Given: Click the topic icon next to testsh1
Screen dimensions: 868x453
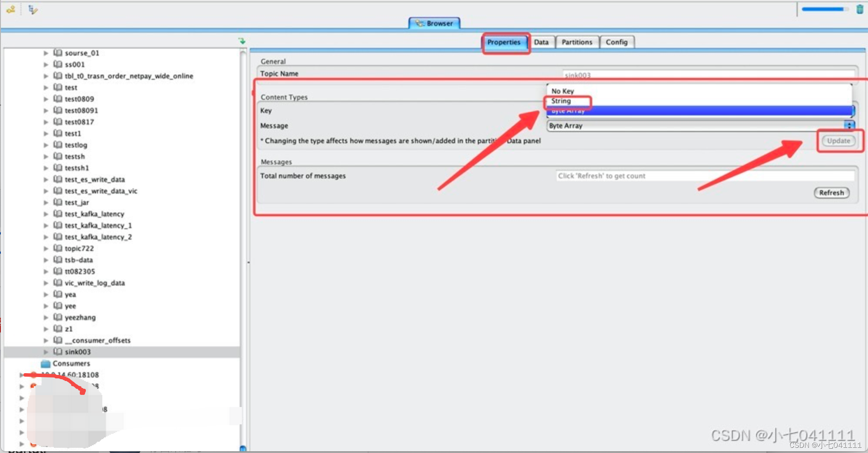Looking at the screenshot, I should pos(58,167).
